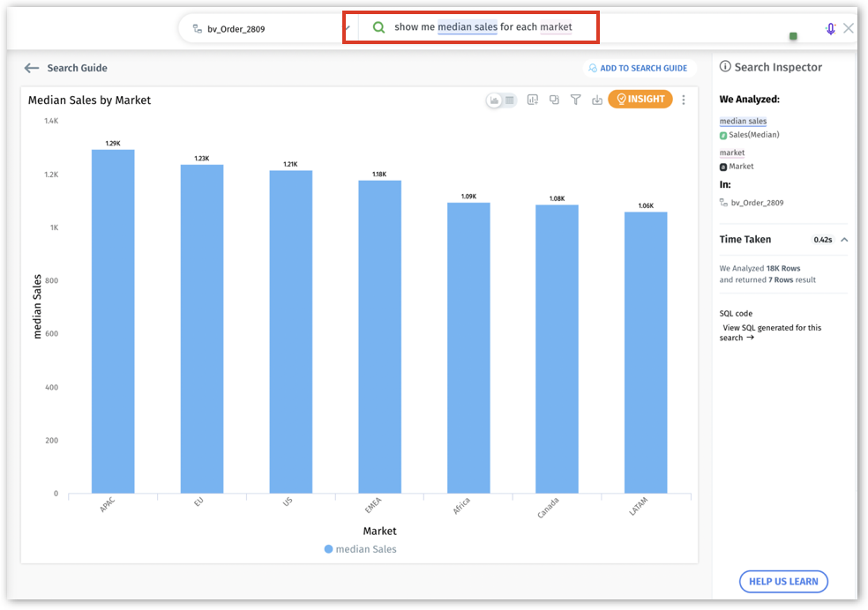Clear the search query with X icon

[849, 28]
